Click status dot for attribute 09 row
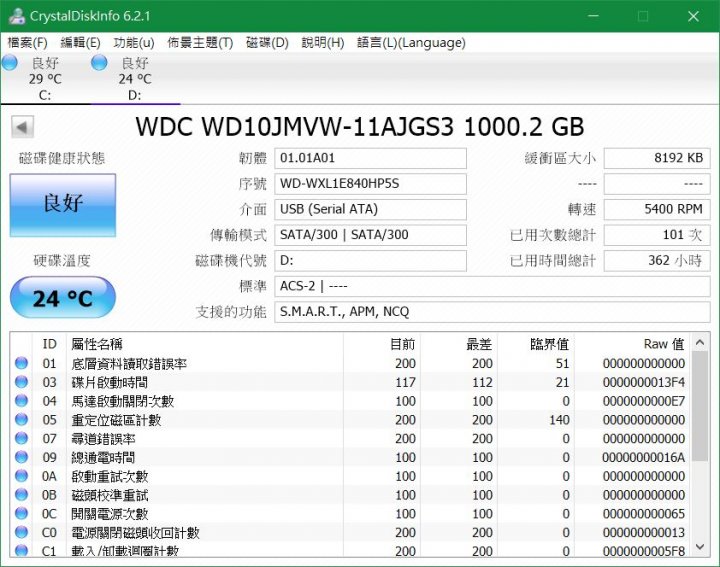 point(21,457)
